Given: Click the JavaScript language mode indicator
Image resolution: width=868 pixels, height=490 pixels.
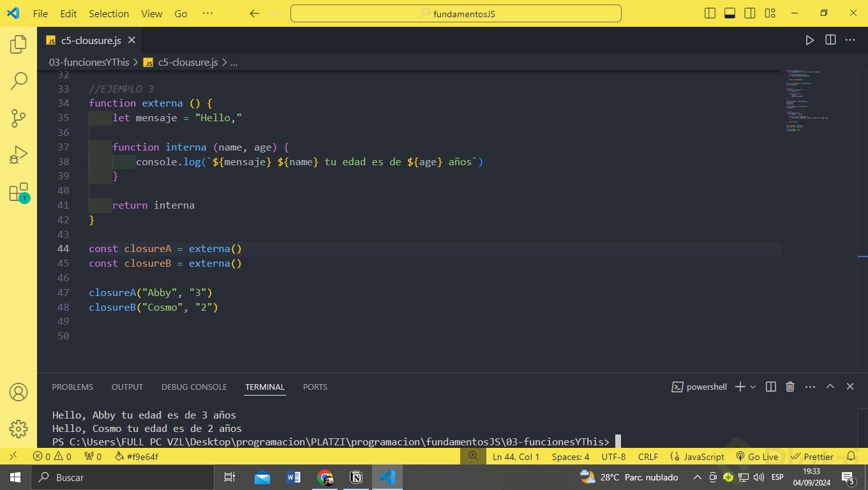Looking at the screenshot, I should click(x=697, y=457).
